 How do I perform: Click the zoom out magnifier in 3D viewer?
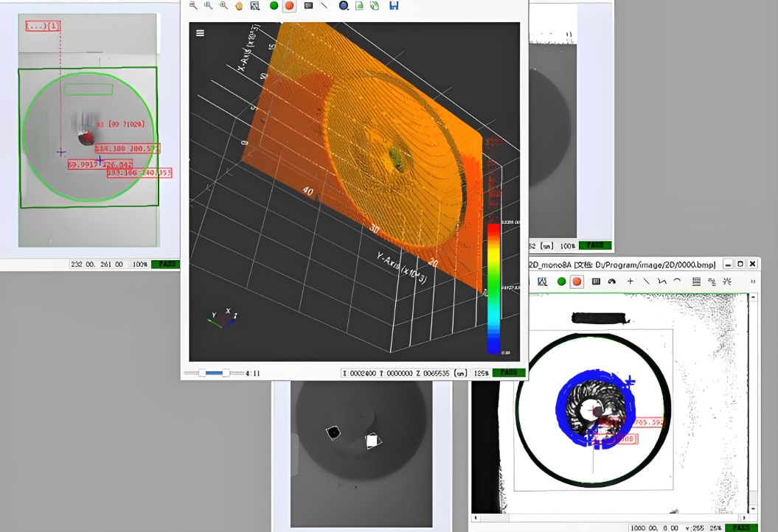[193, 5]
